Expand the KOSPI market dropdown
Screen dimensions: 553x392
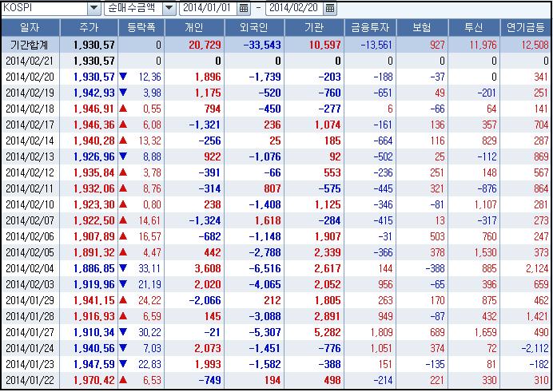coord(93,8)
